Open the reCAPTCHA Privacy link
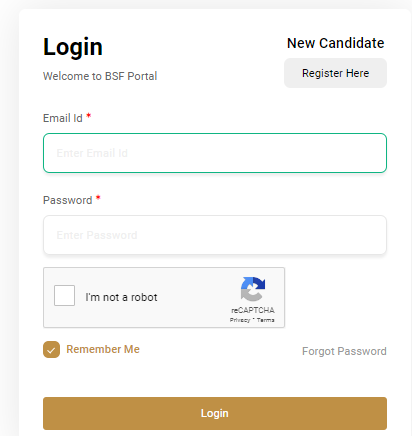 pos(240,320)
